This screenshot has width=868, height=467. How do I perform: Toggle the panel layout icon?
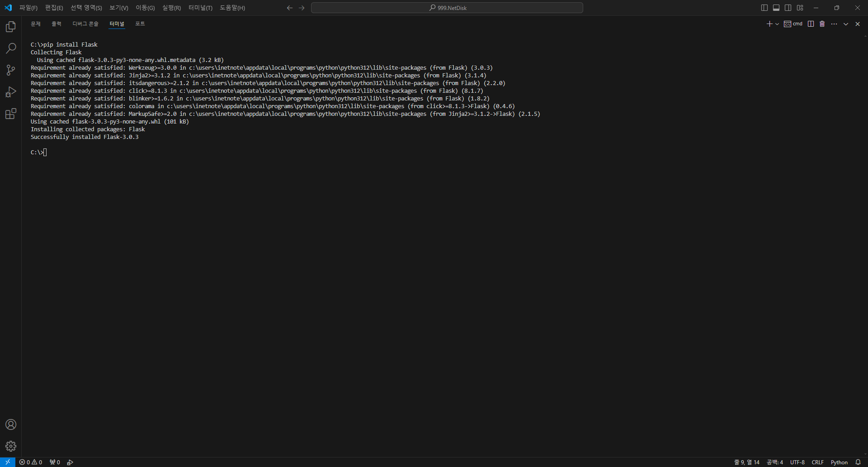(x=776, y=8)
